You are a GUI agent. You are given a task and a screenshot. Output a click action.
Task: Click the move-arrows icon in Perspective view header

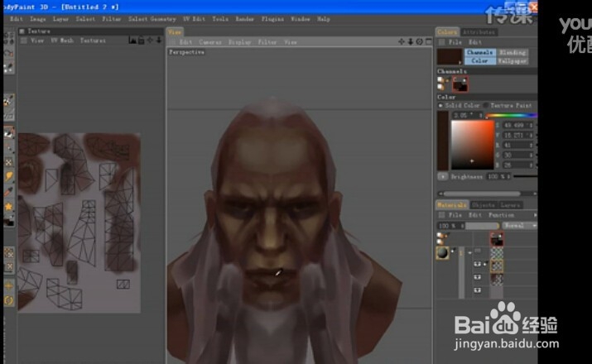[402, 41]
